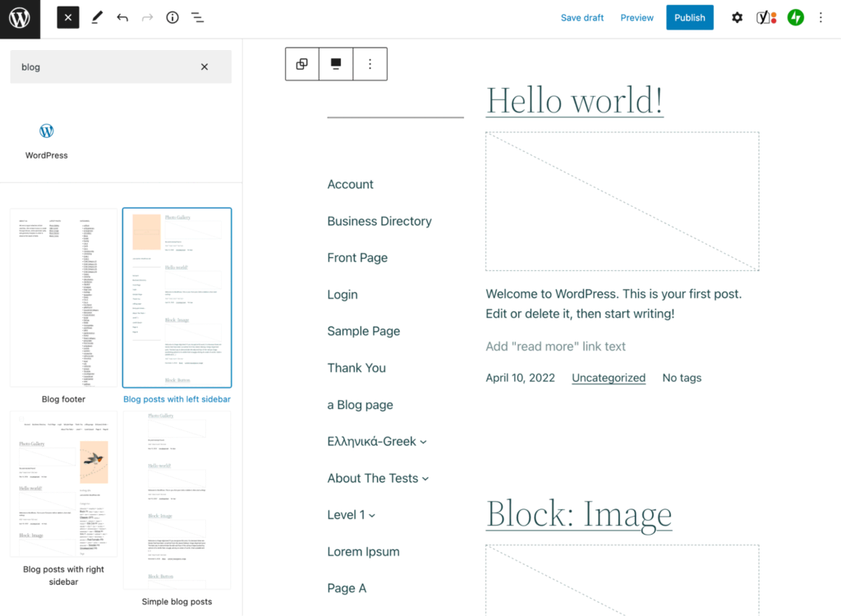
Task: Click the 'Add "read more" link text' field
Action: [556, 347]
